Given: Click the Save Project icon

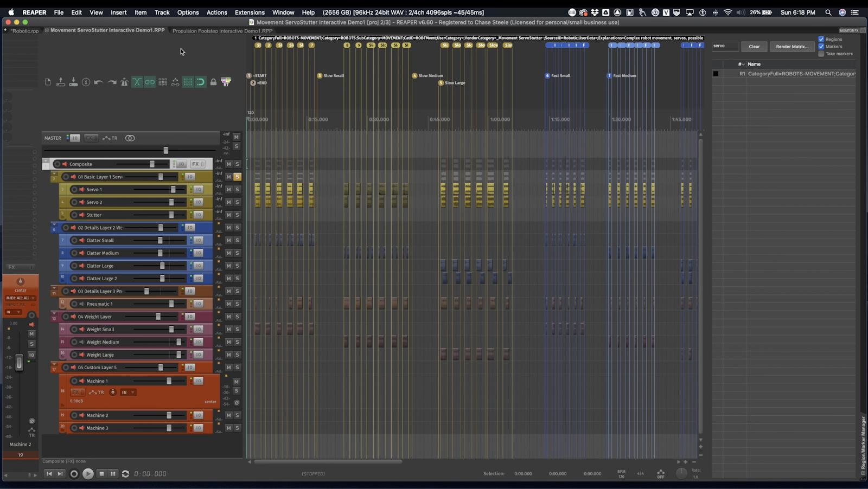Looking at the screenshot, I should pos(73,82).
